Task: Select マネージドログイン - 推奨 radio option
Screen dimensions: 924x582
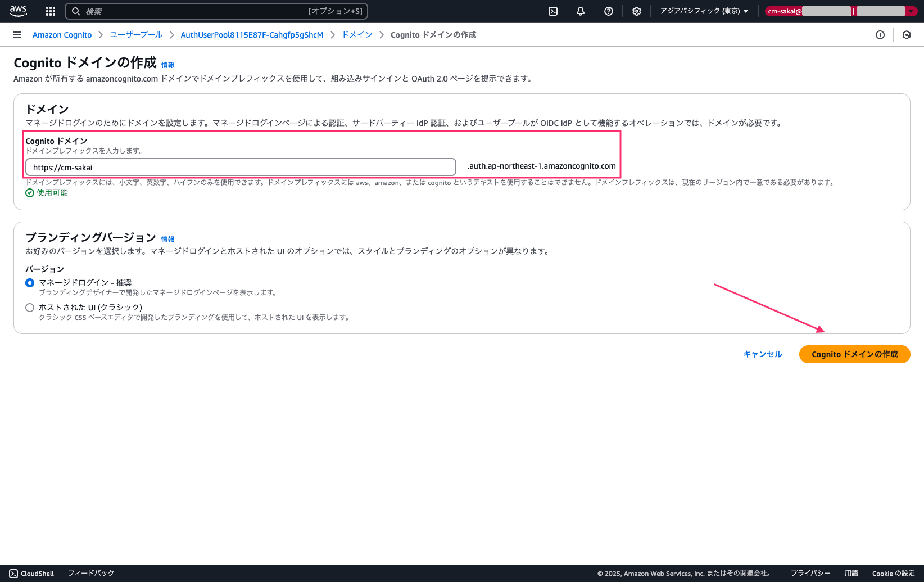Action: (30, 283)
